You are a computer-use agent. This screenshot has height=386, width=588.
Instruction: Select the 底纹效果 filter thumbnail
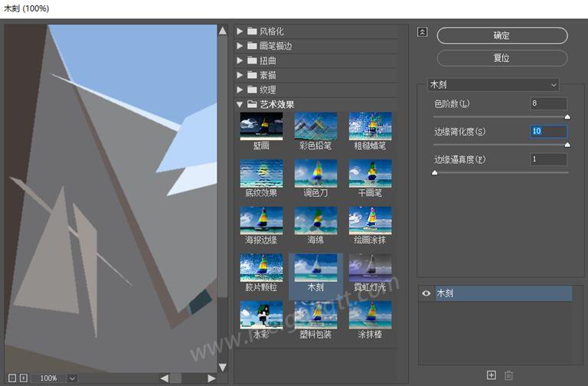click(x=261, y=174)
